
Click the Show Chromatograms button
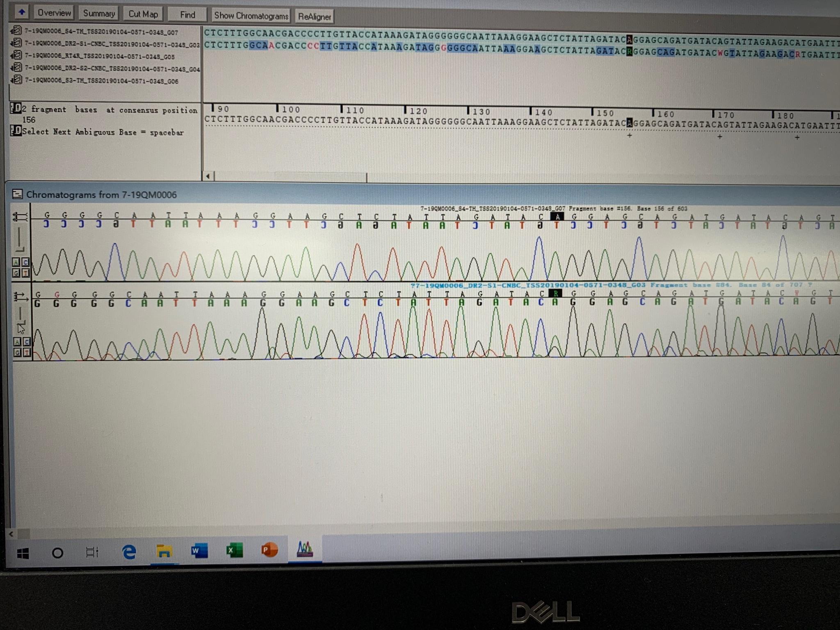[251, 16]
